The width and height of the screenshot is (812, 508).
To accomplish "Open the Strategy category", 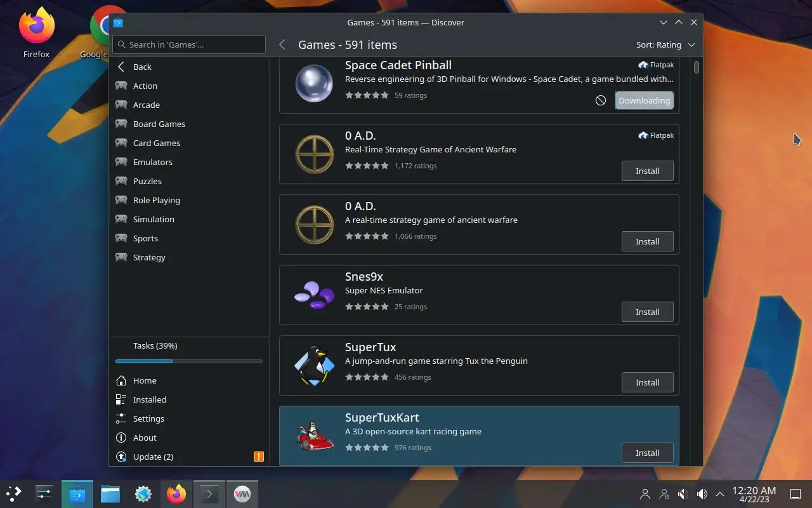I will coord(189,257).
